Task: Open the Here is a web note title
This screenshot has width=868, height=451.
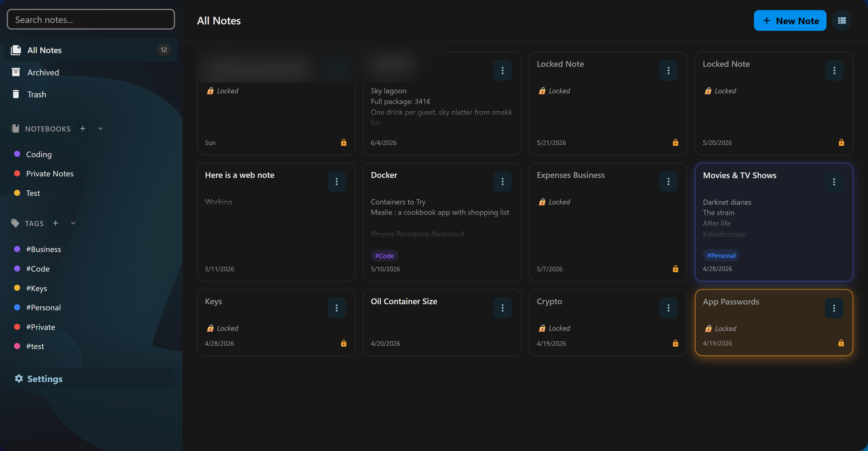Action: (240, 175)
